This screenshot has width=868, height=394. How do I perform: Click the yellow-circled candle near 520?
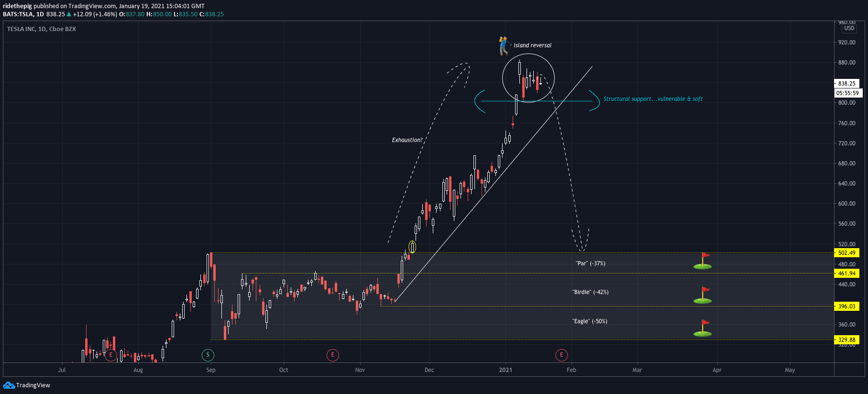tap(412, 247)
